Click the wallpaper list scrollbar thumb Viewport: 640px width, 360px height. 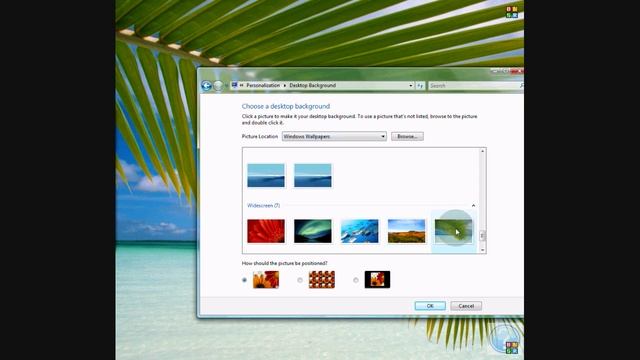click(x=482, y=236)
